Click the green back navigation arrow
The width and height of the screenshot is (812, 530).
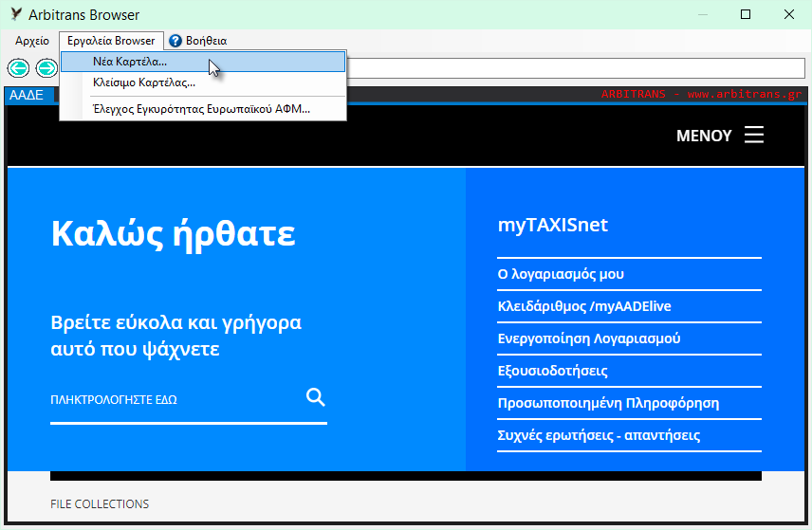18,68
